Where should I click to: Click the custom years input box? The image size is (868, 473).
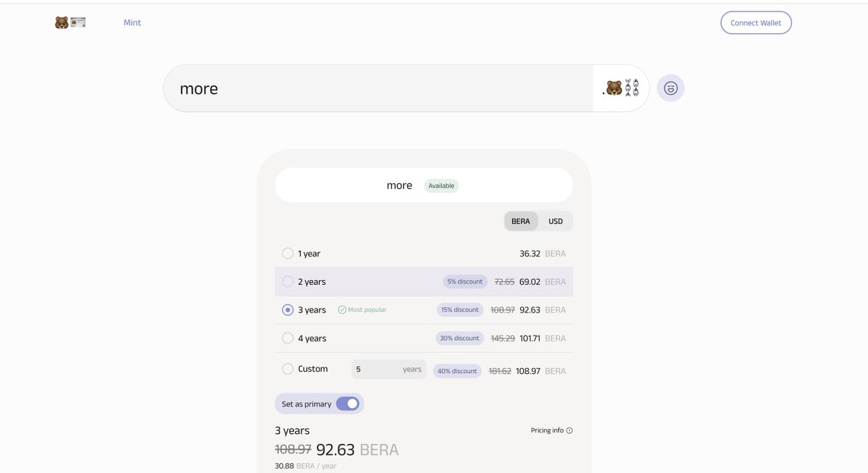coord(388,369)
